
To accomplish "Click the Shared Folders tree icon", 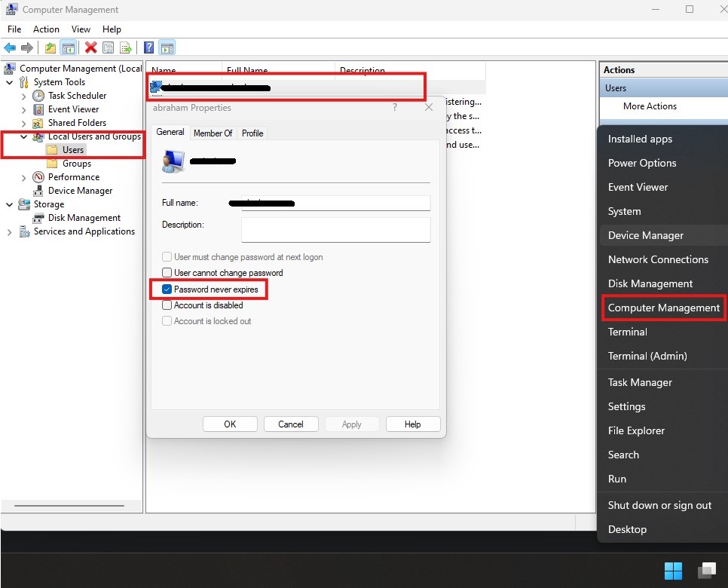I will 38,123.
